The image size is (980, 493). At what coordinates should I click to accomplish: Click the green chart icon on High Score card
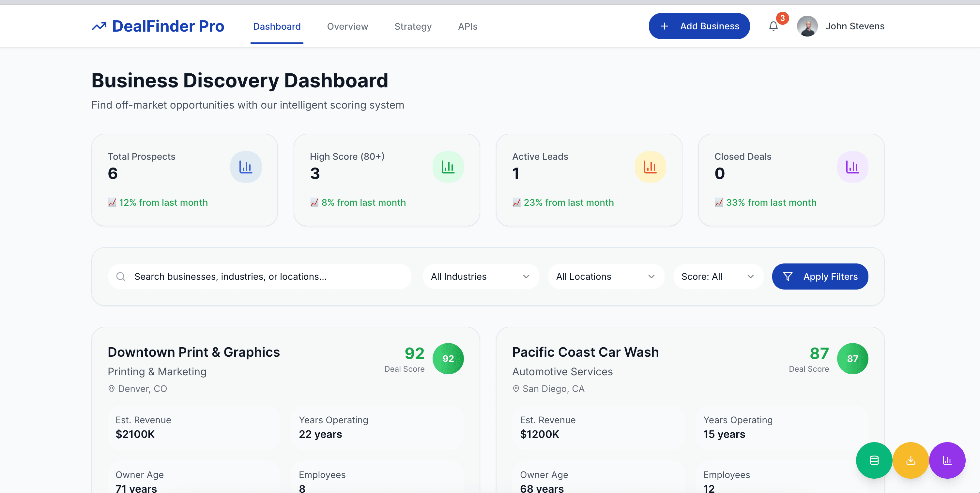448,167
